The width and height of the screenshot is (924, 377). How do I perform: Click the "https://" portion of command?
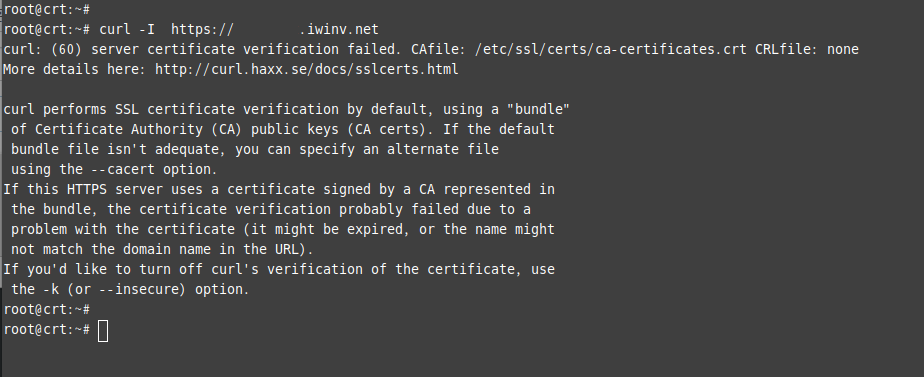pos(203,29)
